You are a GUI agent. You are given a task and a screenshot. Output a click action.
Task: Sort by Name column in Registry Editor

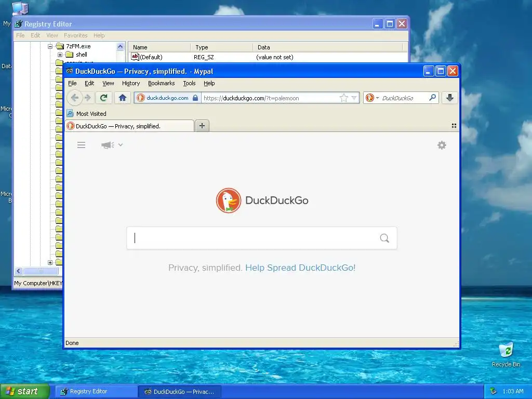click(159, 47)
